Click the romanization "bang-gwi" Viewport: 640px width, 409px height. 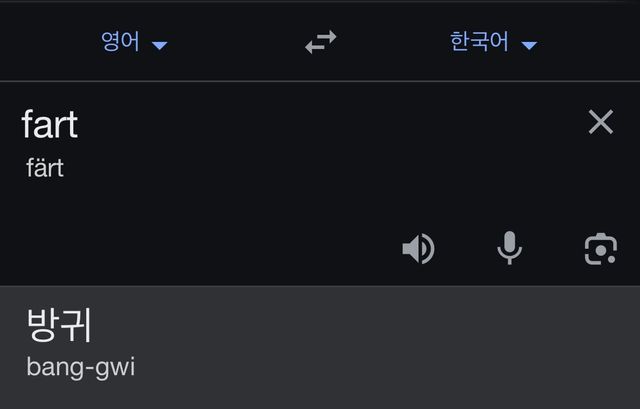click(x=80, y=367)
